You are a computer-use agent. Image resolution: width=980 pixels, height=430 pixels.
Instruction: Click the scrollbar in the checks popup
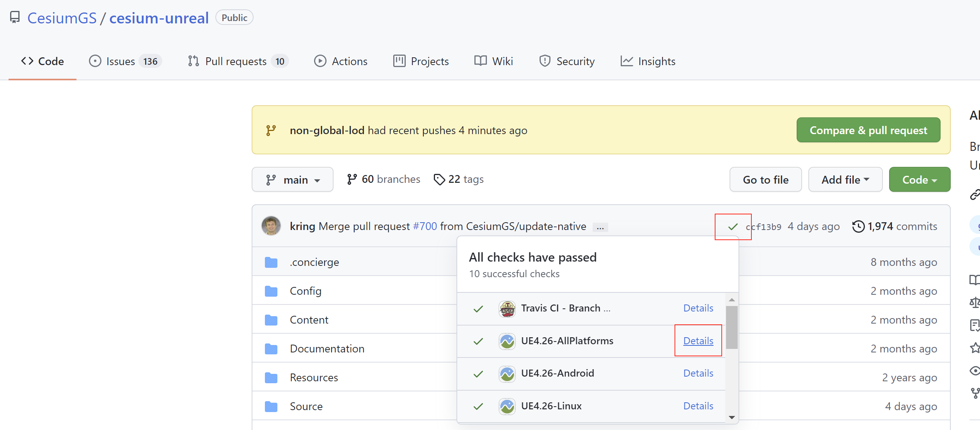click(x=732, y=327)
